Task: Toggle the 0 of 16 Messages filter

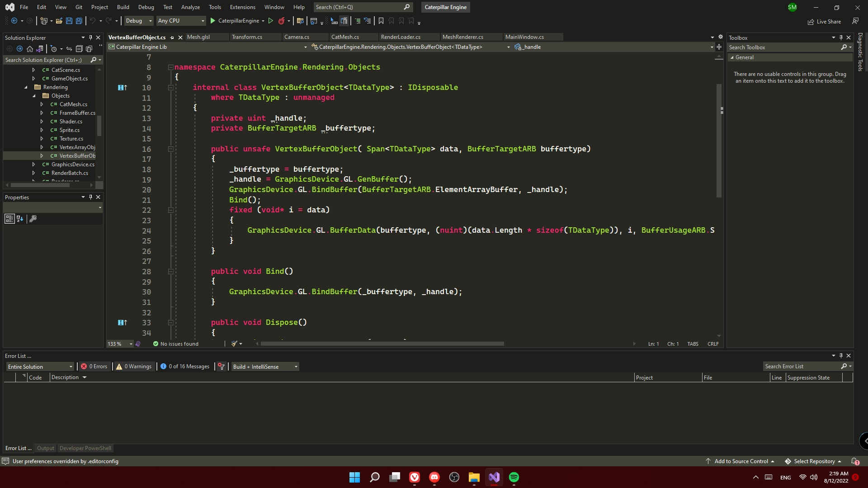Action: (x=185, y=366)
